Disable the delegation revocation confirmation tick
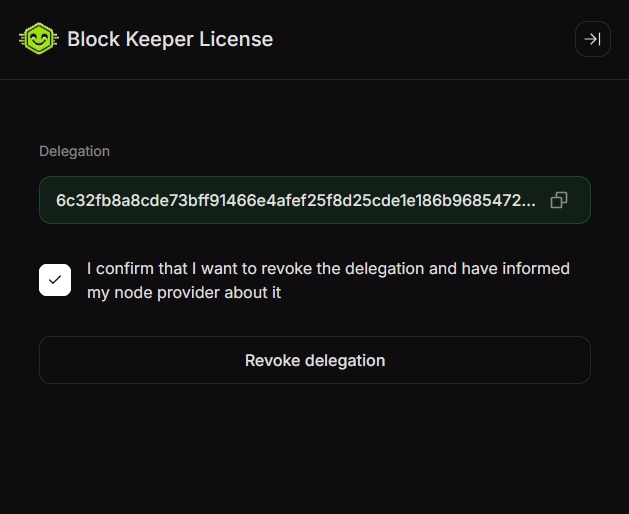Viewport: 629px width, 514px height. pos(55,280)
